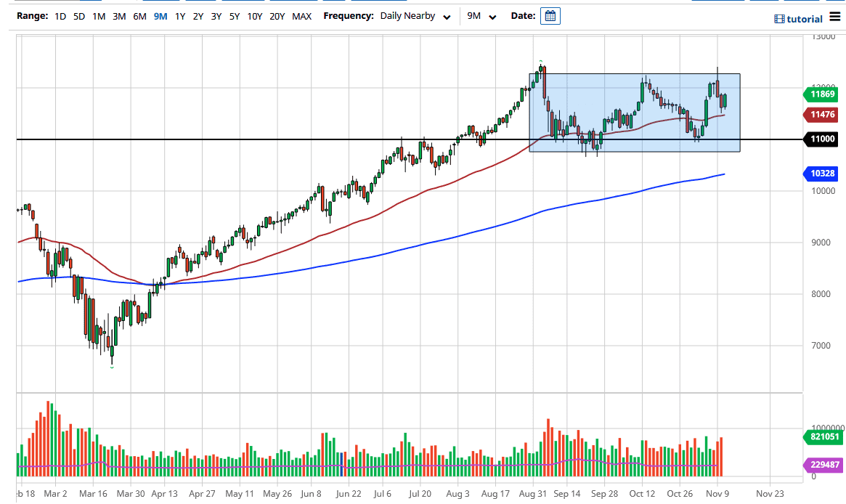
Task: Open the hamburger menu icon
Action: point(835,17)
